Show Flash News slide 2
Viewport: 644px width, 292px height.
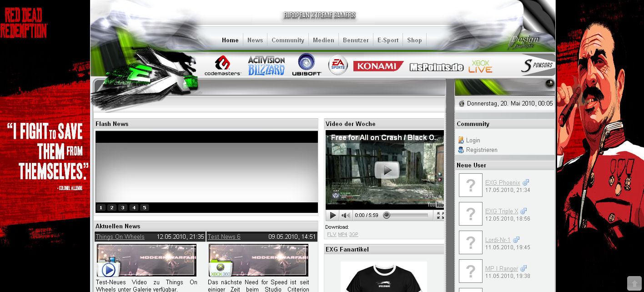coord(112,208)
